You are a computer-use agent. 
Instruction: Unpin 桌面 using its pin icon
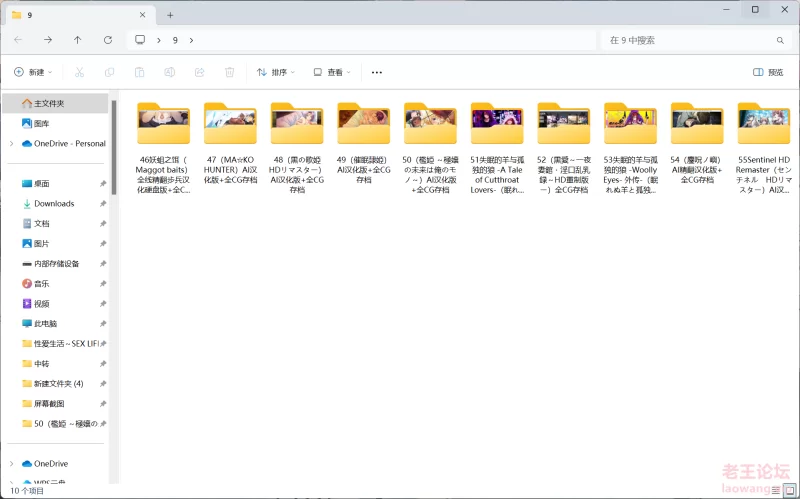point(103,184)
